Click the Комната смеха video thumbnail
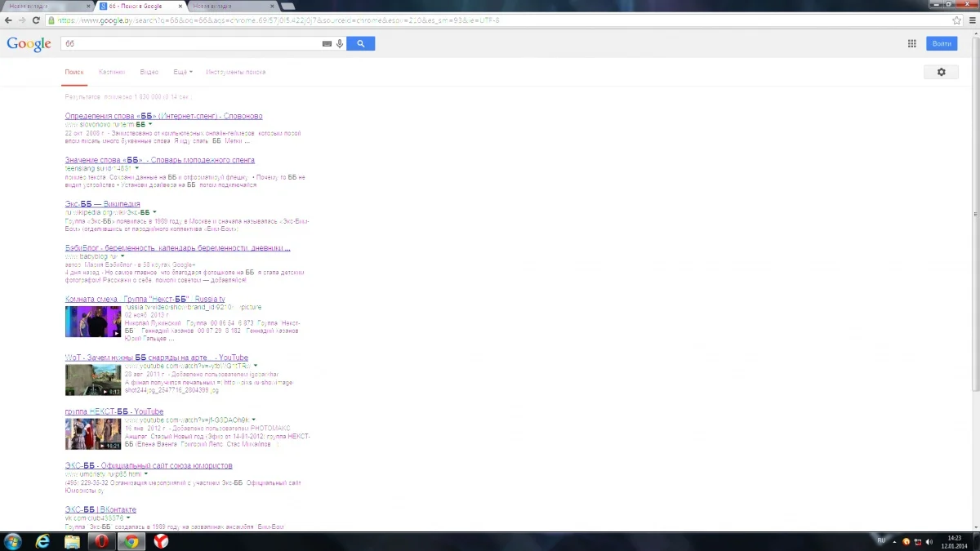Screen dimensions: 980x551 [x=93, y=322]
